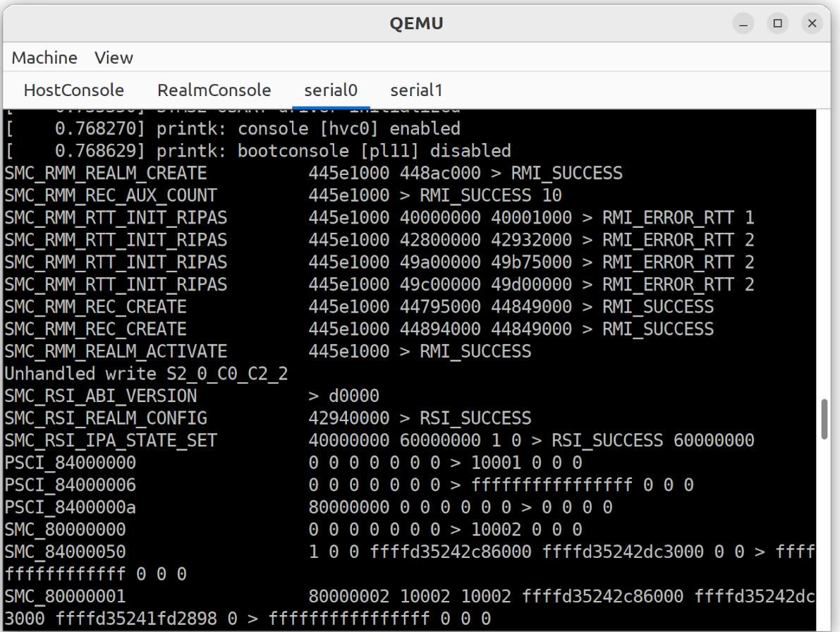840x632 pixels.
Task: Click the REC_CREATE line with 44894000
Action: point(359,329)
